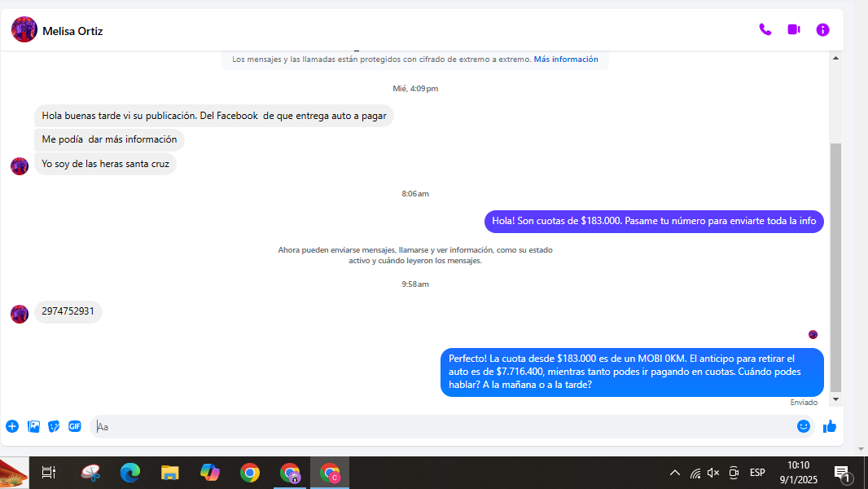Open File Explorer from taskbar

[x=170, y=473]
